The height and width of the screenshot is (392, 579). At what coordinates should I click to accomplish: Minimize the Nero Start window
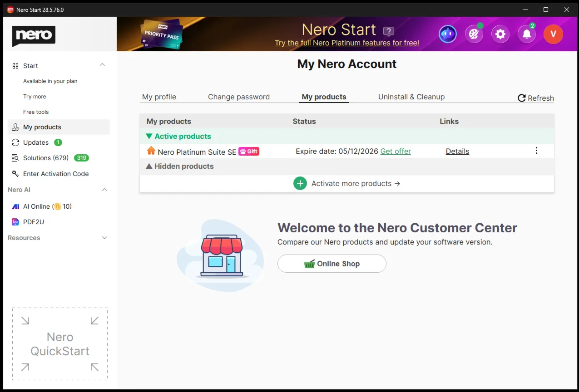pos(525,10)
